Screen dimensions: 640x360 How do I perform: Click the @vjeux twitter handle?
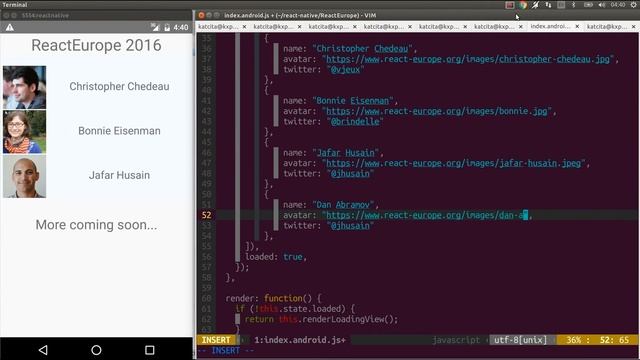coord(345,69)
